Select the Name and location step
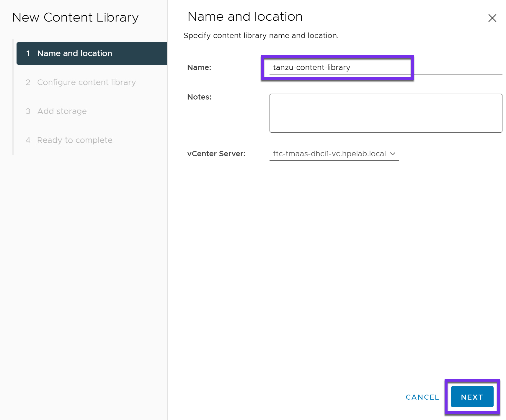 pyautogui.click(x=74, y=53)
